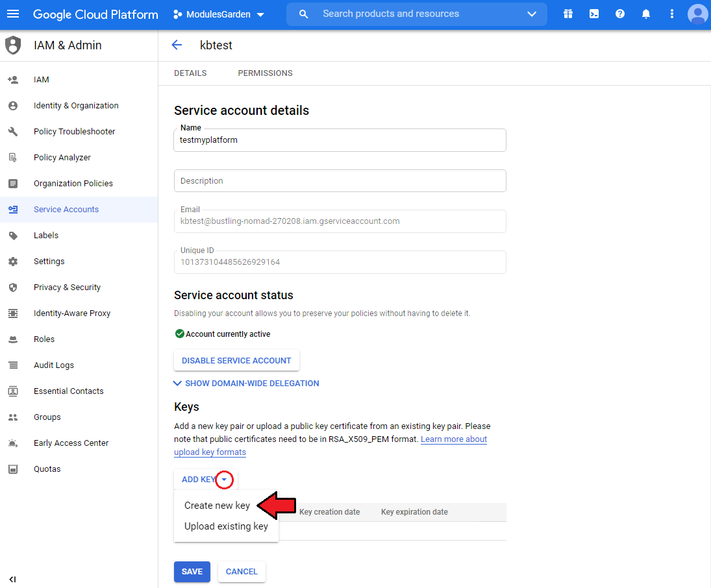Click the Privacy & Security shield icon

(13, 288)
